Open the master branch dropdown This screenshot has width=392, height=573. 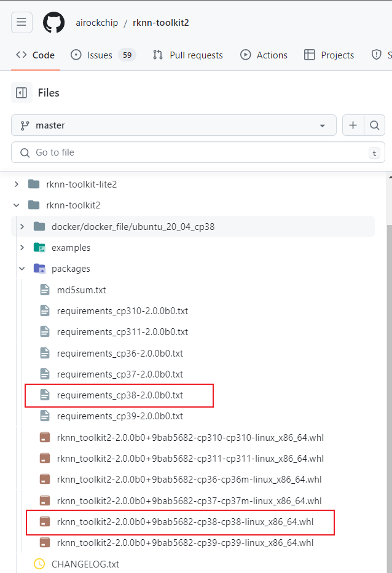(x=174, y=125)
